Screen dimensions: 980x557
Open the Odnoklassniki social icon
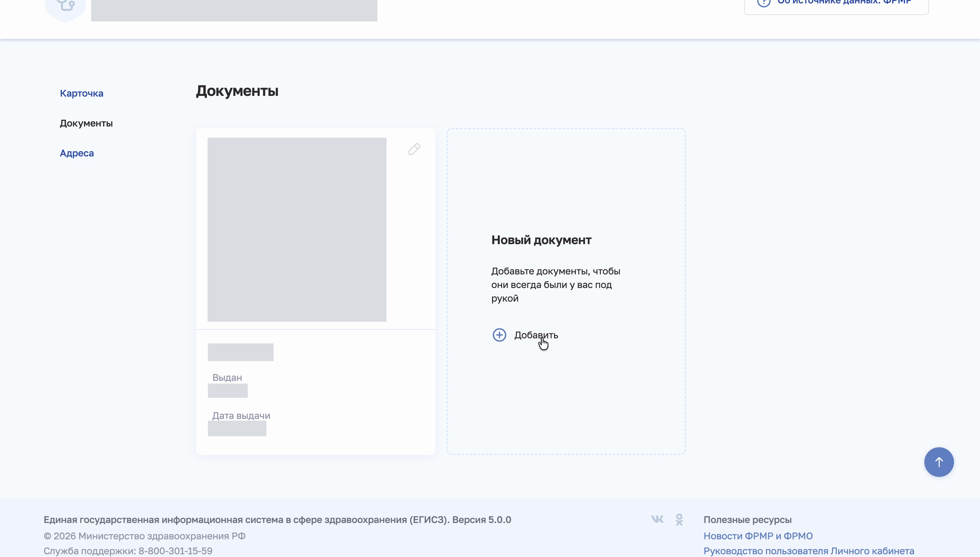coord(679,520)
